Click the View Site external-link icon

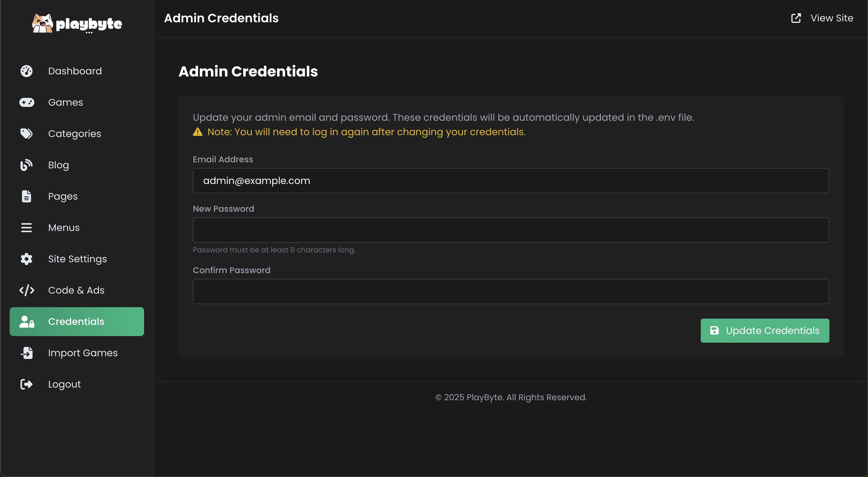pyautogui.click(x=796, y=18)
